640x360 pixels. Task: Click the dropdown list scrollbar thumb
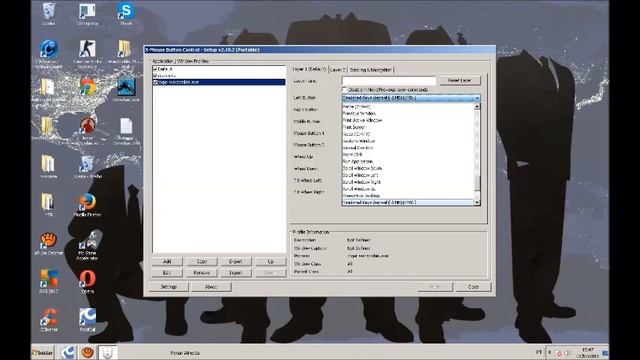477,184
